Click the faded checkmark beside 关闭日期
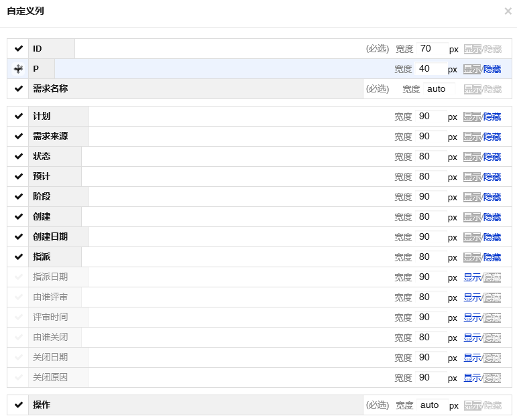 pos(19,358)
